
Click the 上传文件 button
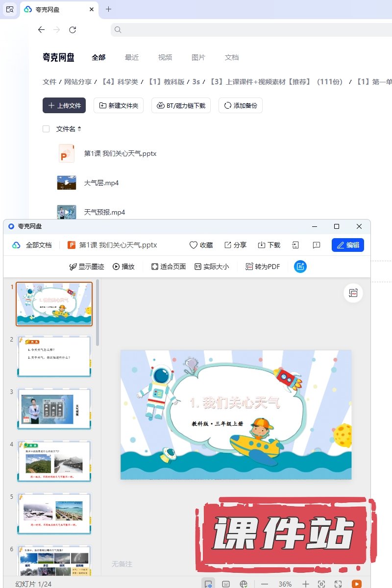click(64, 105)
